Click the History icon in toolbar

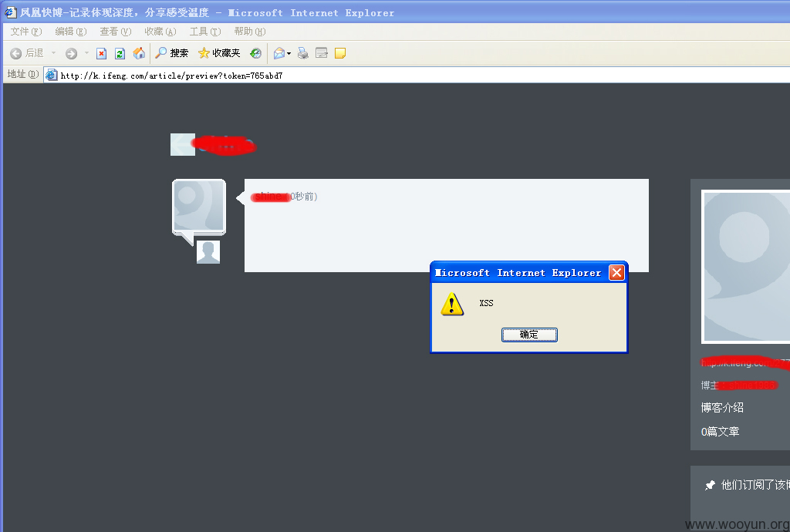pos(256,53)
